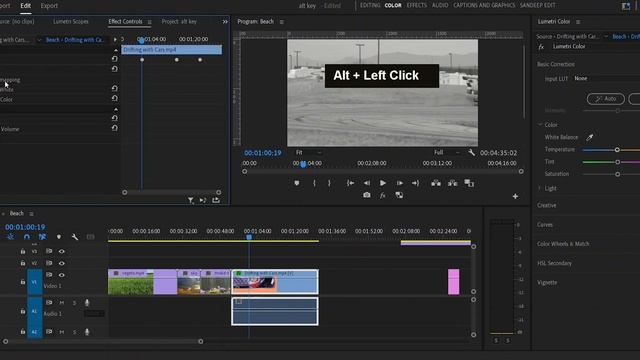Open Fit zoom level dropdown

[x=308, y=152]
